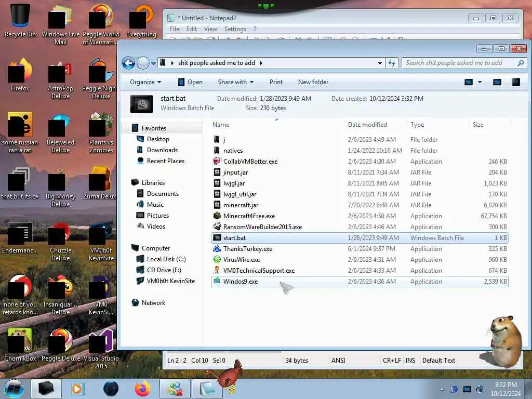Image resolution: width=532 pixels, height=399 pixels.
Task: Click the Explorer forward navigation button
Action: coord(143,63)
